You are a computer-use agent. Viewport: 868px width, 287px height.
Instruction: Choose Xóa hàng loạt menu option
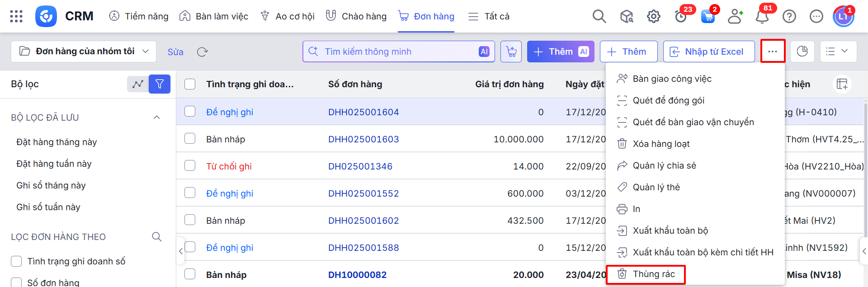pos(661,144)
